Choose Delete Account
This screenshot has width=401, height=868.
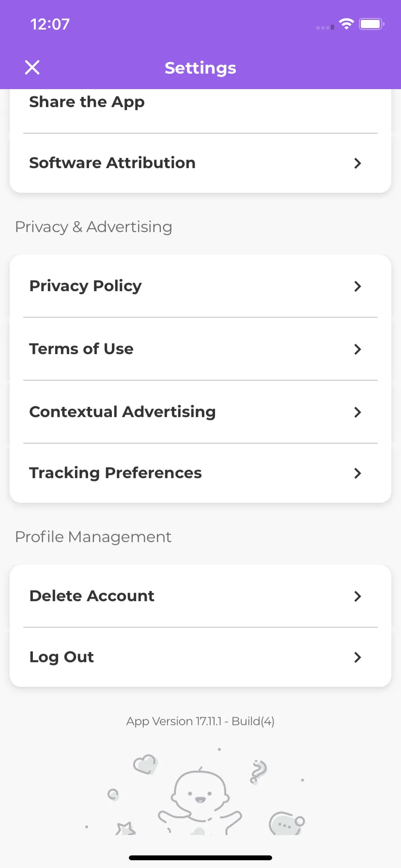tap(200, 596)
